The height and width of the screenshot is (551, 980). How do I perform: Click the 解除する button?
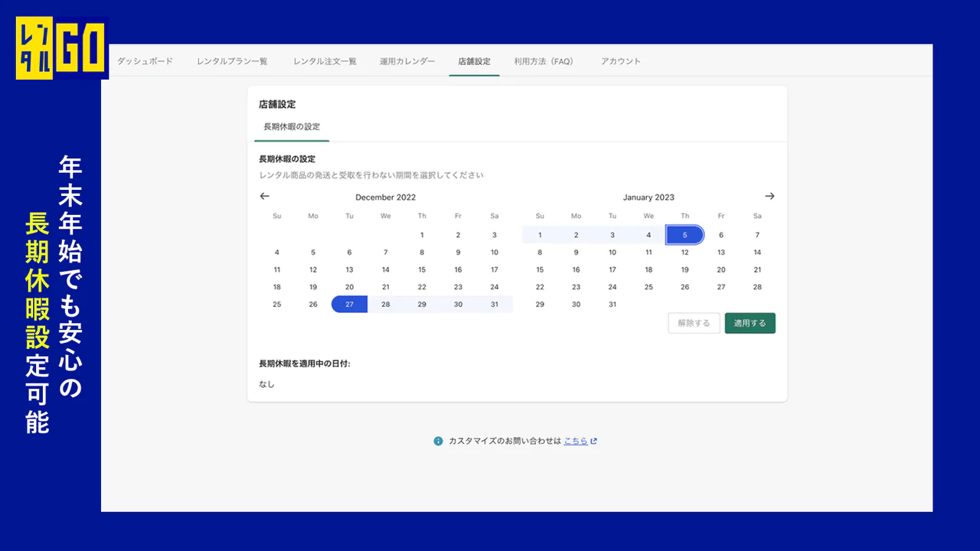pyautogui.click(x=694, y=323)
